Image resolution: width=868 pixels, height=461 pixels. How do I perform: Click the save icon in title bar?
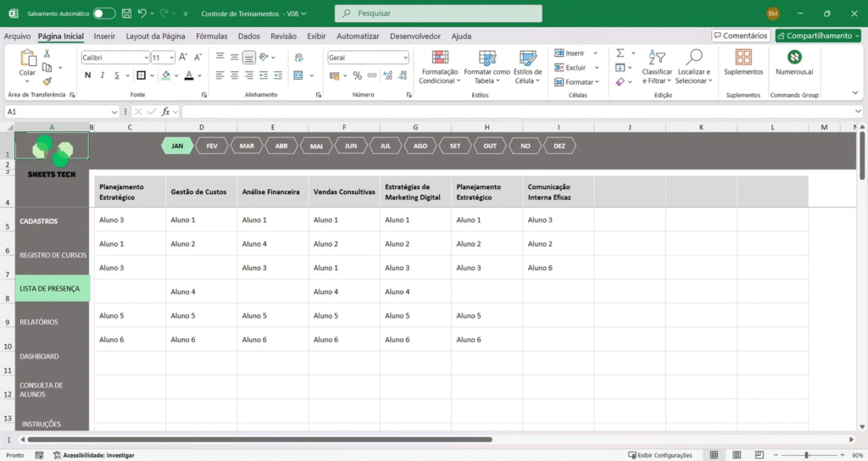pyautogui.click(x=126, y=14)
